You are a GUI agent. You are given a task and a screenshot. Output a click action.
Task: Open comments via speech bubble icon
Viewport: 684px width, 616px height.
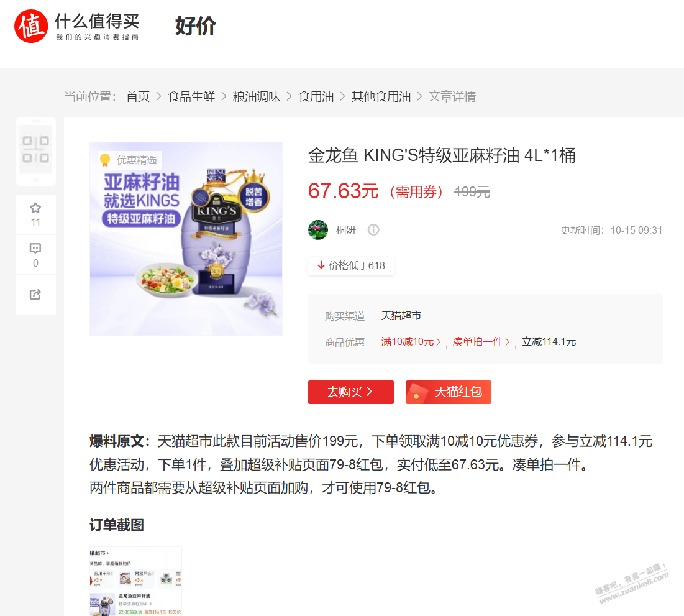coord(35,249)
